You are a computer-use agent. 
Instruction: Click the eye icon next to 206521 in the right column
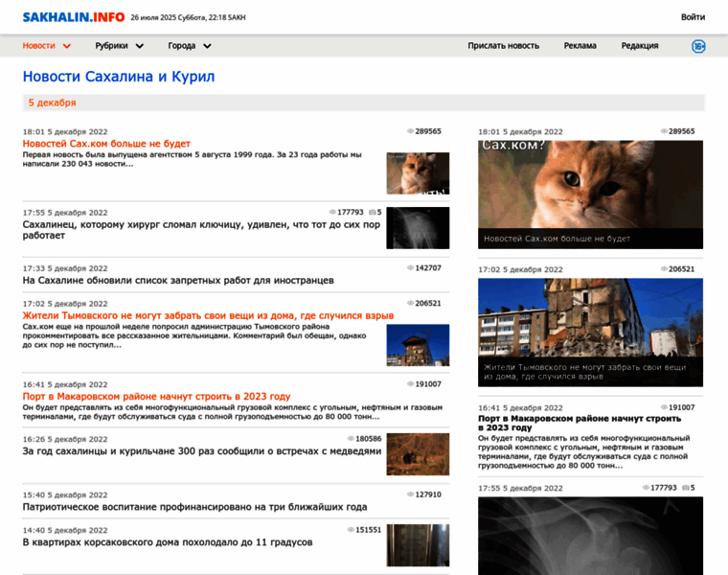(x=664, y=269)
